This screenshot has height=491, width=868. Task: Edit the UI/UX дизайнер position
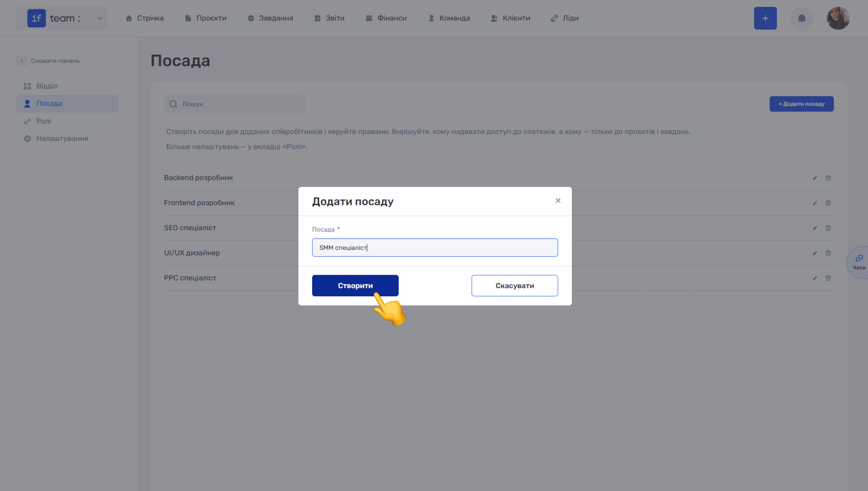click(815, 253)
